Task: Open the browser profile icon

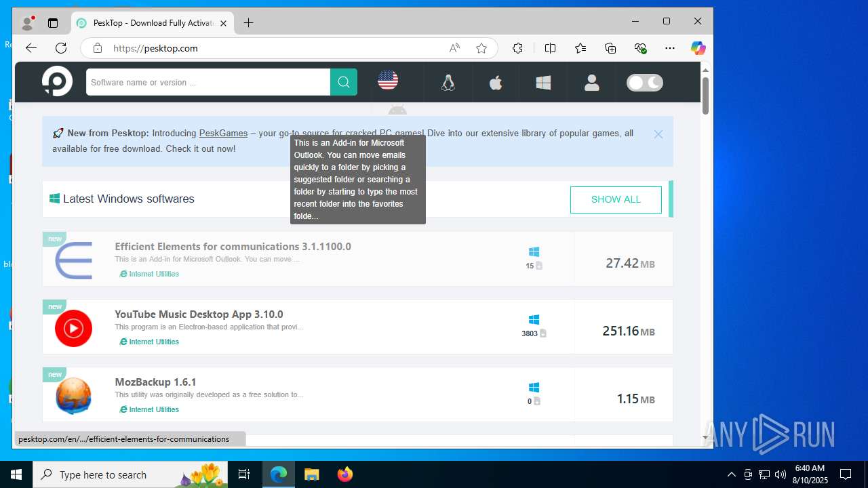Action: pos(28,22)
